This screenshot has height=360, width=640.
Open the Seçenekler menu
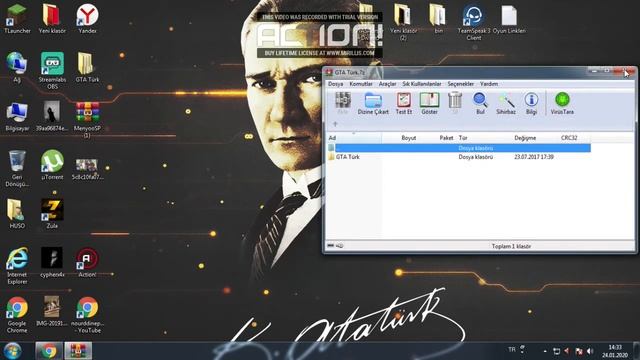click(460, 84)
